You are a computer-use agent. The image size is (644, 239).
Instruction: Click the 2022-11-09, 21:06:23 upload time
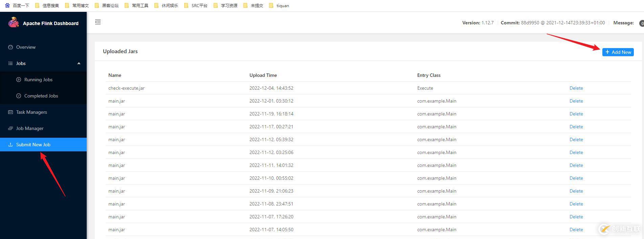pyautogui.click(x=271, y=191)
